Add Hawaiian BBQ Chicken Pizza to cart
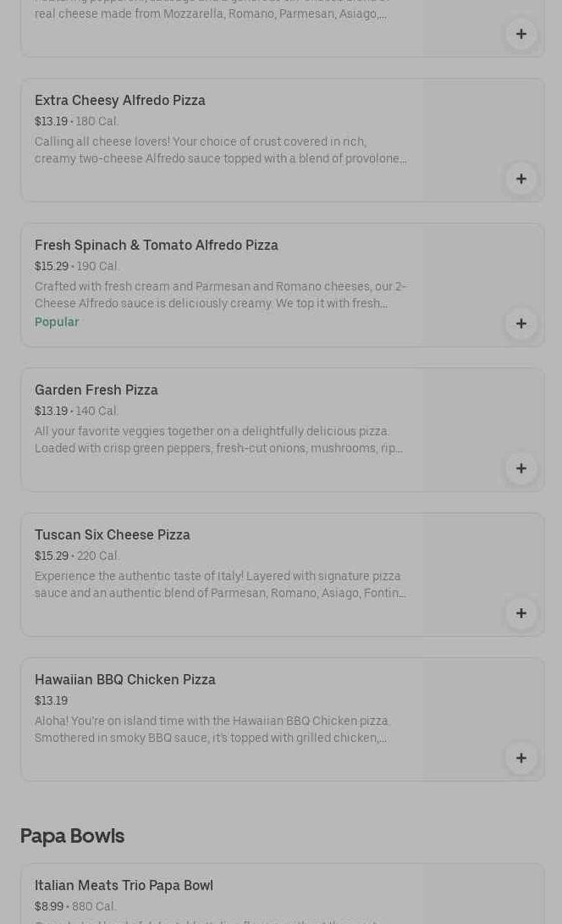The height and width of the screenshot is (924, 562). 521,758
